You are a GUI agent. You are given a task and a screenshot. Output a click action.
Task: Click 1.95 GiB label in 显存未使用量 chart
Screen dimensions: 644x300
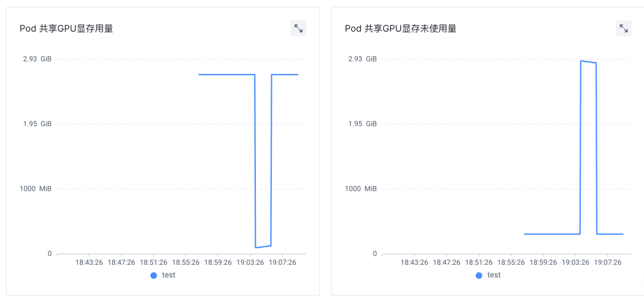363,124
